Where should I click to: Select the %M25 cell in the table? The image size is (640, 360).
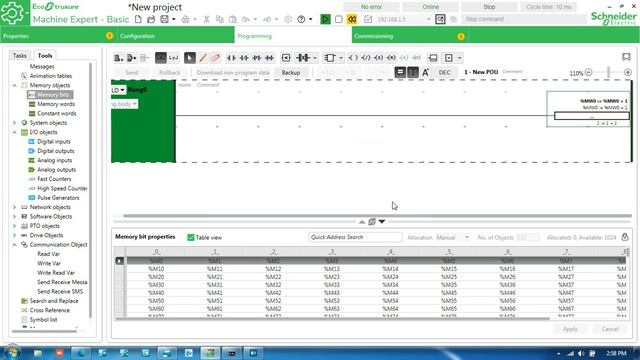[x=449, y=277]
